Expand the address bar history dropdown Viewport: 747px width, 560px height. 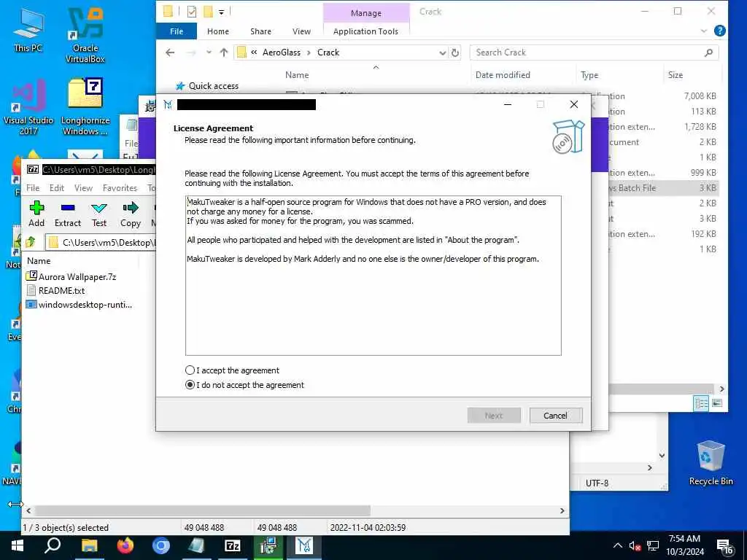point(442,52)
